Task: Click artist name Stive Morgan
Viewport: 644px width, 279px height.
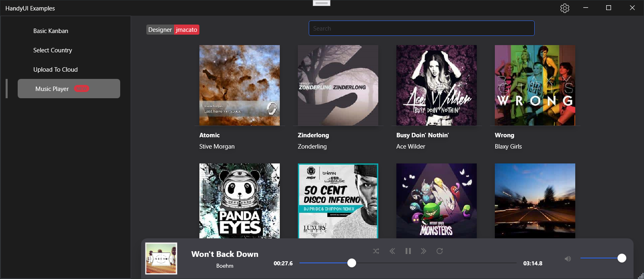Action: tap(217, 147)
